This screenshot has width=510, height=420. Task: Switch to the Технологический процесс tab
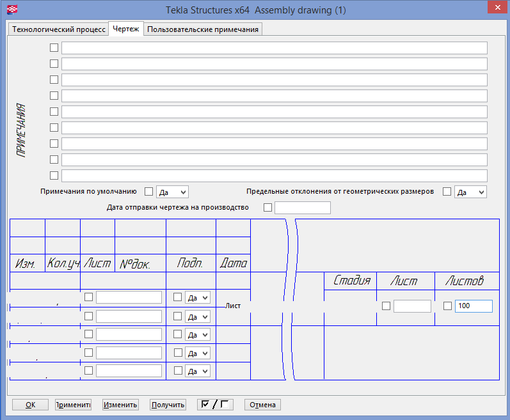(58, 29)
